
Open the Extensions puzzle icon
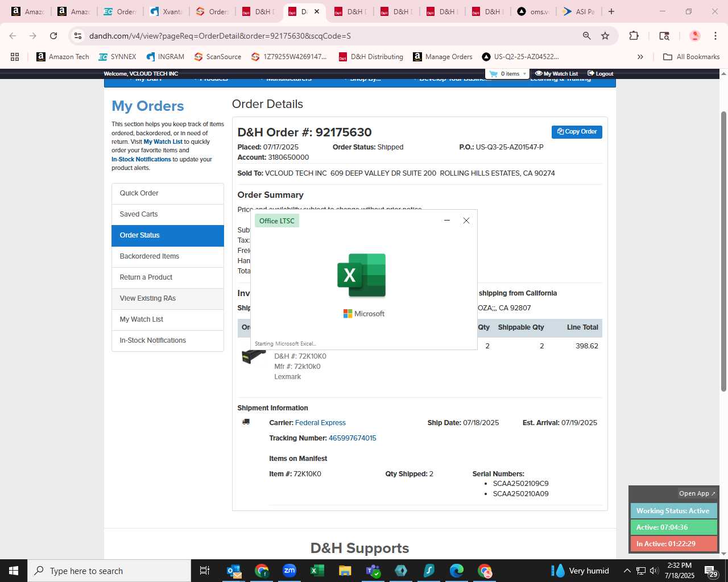click(x=634, y=36)
